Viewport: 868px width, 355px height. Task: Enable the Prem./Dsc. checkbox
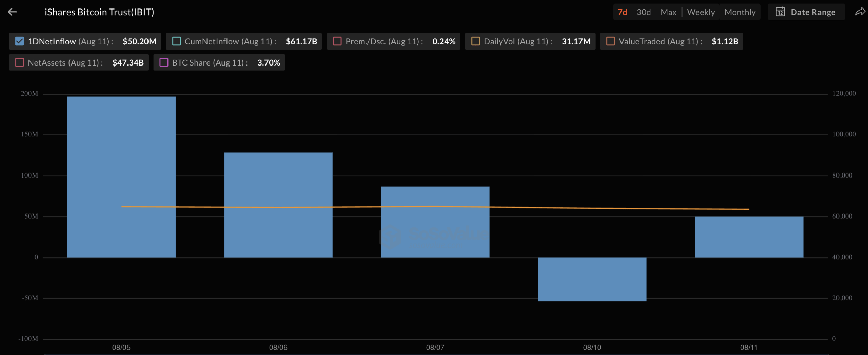337,41
